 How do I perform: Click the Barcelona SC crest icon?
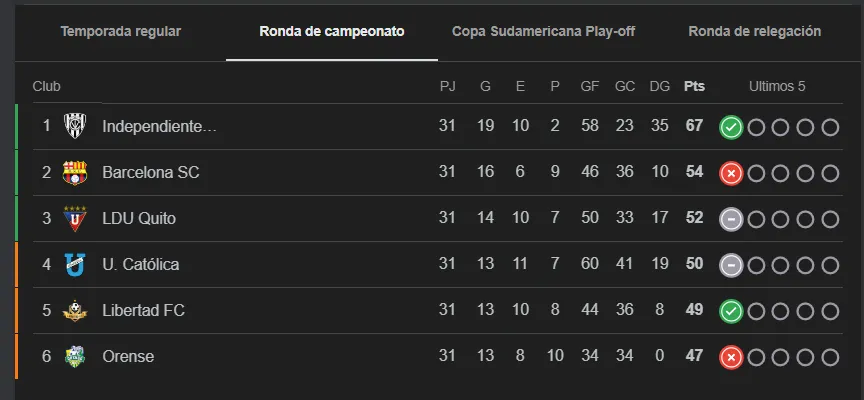coord(75,172)
